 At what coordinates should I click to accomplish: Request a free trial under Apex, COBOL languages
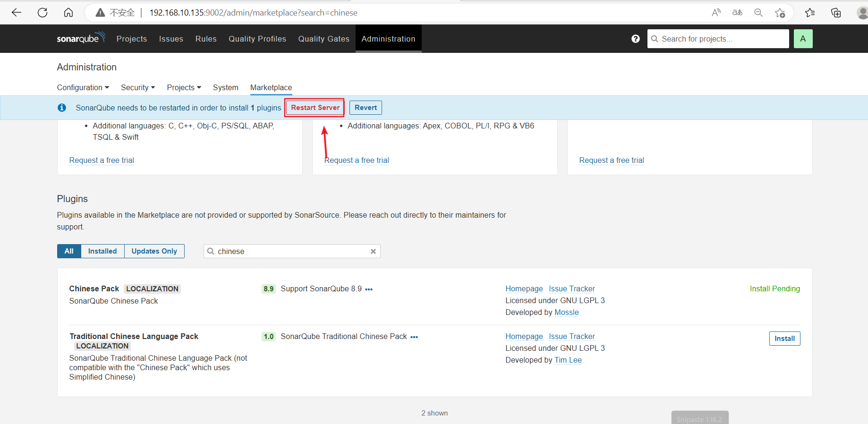pos(357,160)
